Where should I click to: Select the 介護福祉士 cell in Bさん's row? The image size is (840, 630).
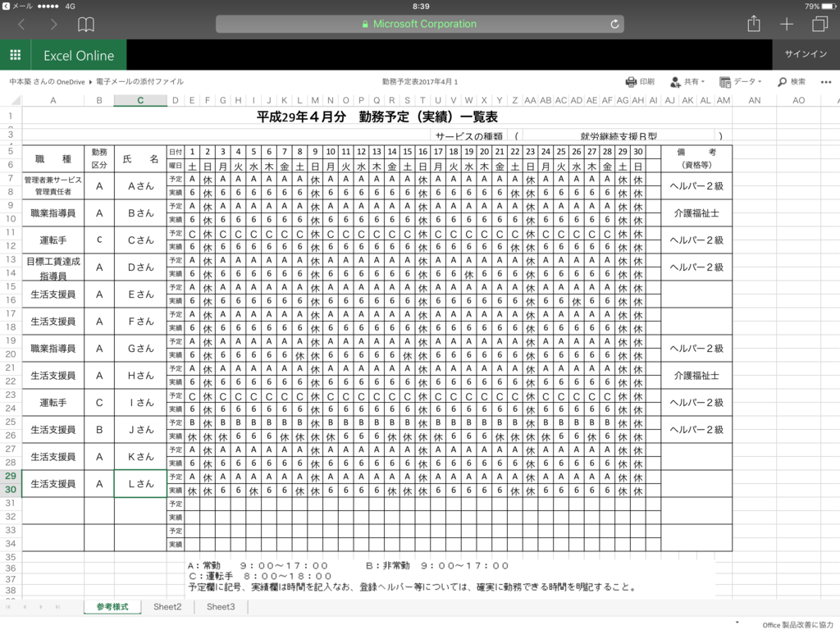click(696, 213)
